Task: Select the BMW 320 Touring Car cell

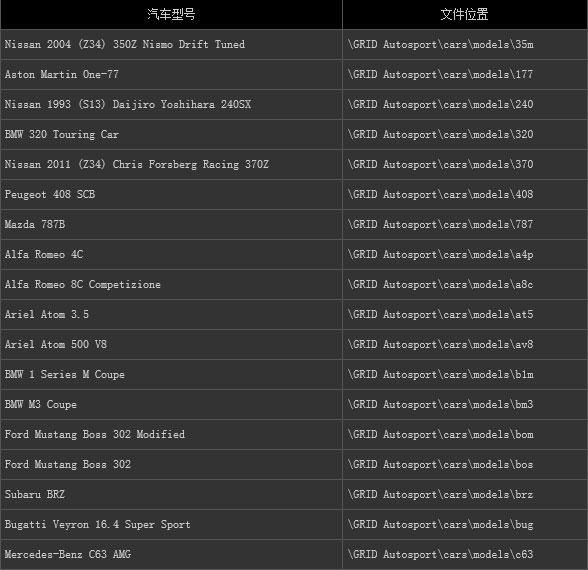Action: coord(171,135)
